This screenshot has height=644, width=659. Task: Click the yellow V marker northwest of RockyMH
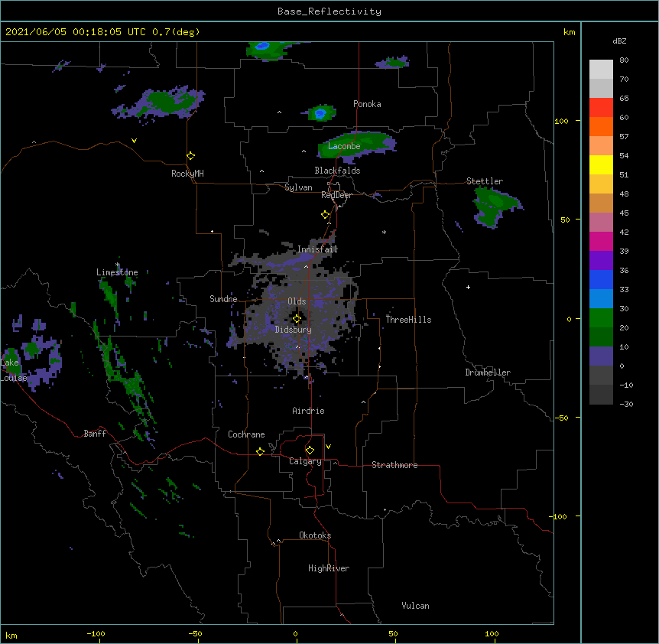[134, 141]
